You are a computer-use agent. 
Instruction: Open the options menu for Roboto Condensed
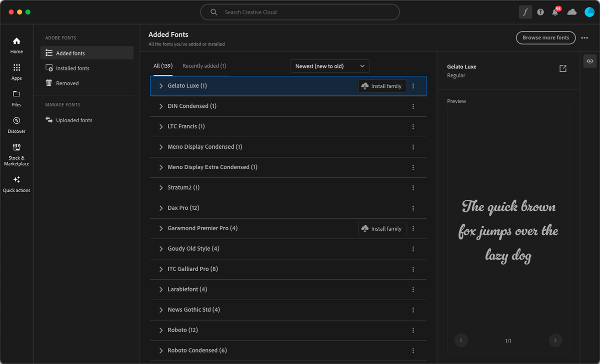click(x=413, y=351)
